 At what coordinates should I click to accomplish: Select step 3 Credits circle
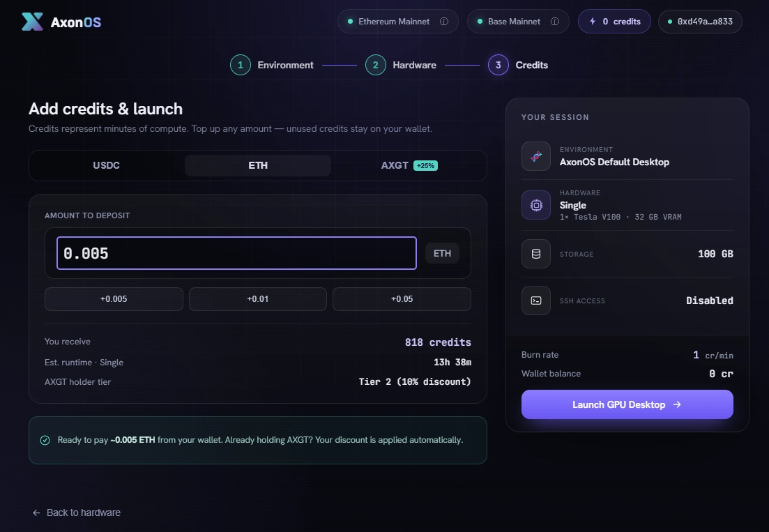coord(498,66)
